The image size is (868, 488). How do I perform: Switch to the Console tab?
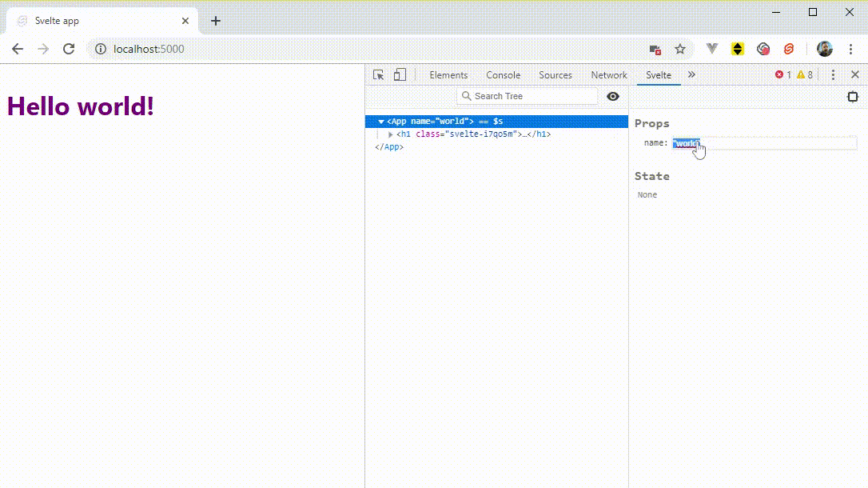503,75
